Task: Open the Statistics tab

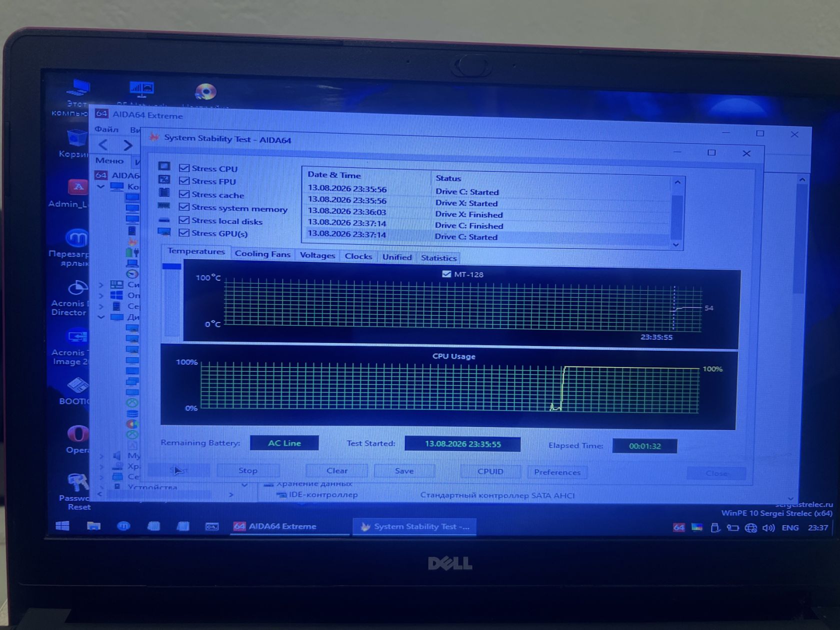Action: click(x=438, y=258)
